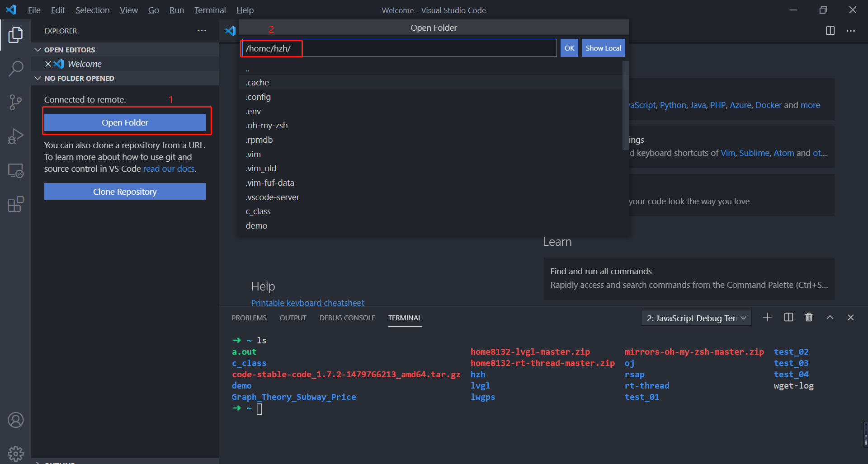Switch to the Problems tab

pyautogui.click(x=249, y=318)
